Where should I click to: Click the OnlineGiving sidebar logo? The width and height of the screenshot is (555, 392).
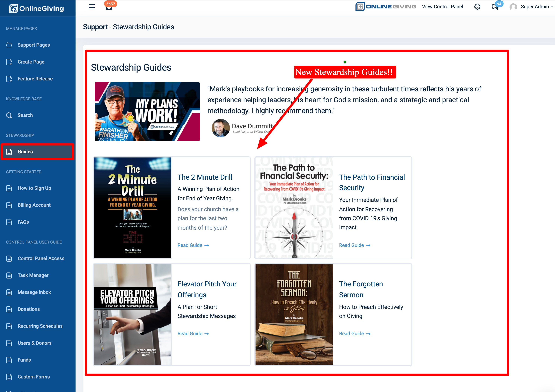[36, 8]
